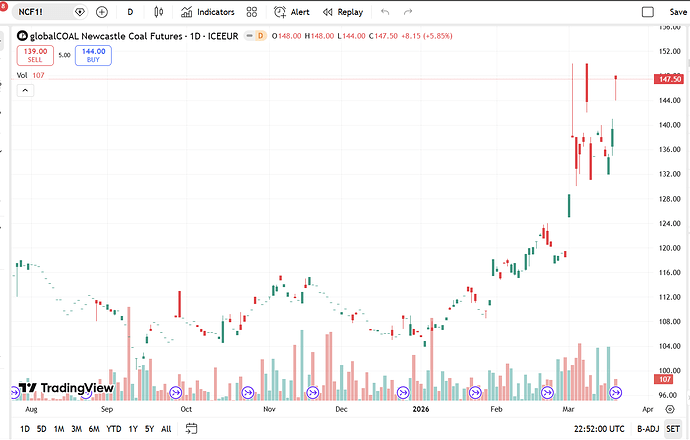Click the contract rollover marker near Nov
The width and height of the screenshot is (690, 440).
(x=248, y=392)
